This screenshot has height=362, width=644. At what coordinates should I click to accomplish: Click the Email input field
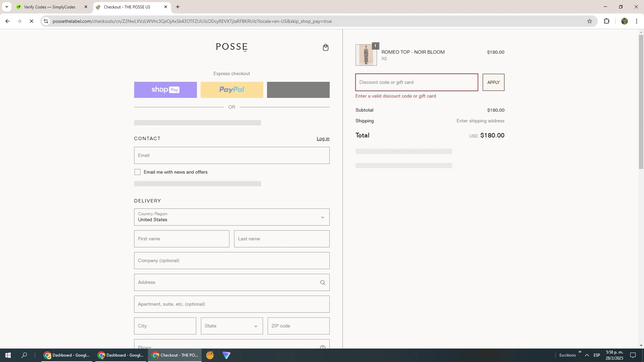(x=232, y=155)
